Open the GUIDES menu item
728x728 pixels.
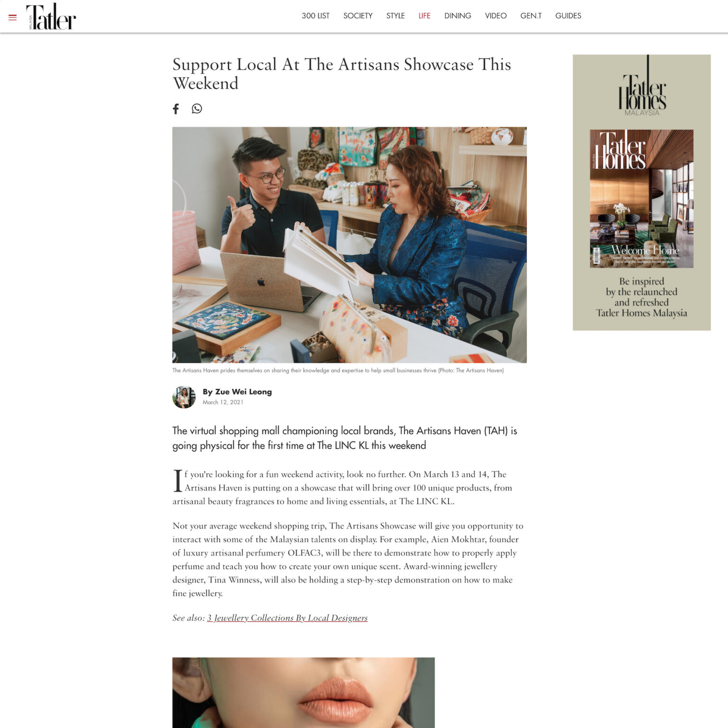coord(568,16)
